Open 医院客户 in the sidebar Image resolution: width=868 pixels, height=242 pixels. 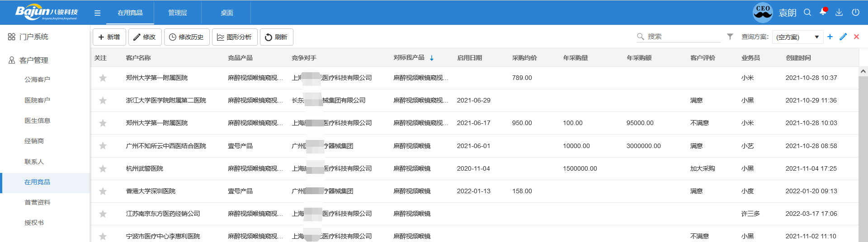(37, 100)
